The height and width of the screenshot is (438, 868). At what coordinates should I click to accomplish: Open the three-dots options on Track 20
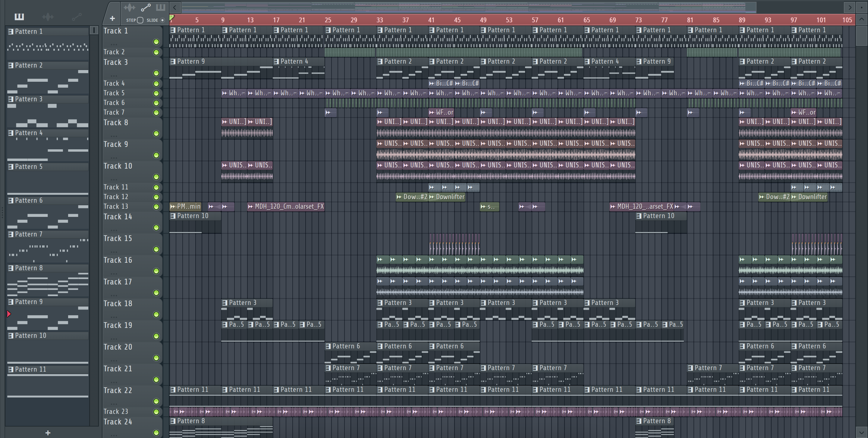pos(114,360)
